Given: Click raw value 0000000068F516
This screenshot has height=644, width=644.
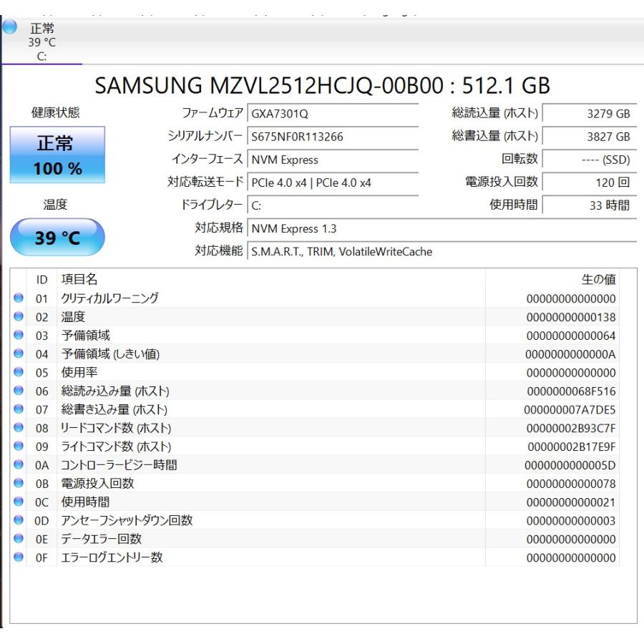Looking at the screenshot, I should [571, 391].
